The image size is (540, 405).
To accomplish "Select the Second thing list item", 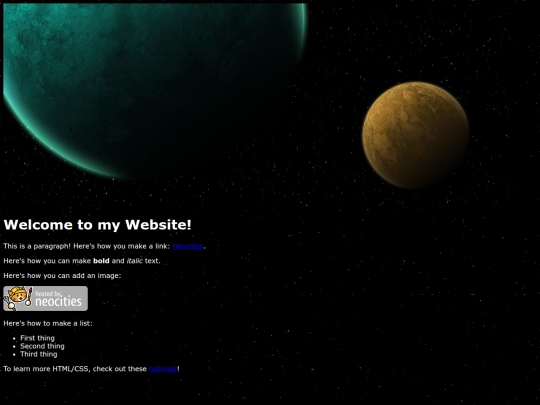I will [x=42, y=346].
